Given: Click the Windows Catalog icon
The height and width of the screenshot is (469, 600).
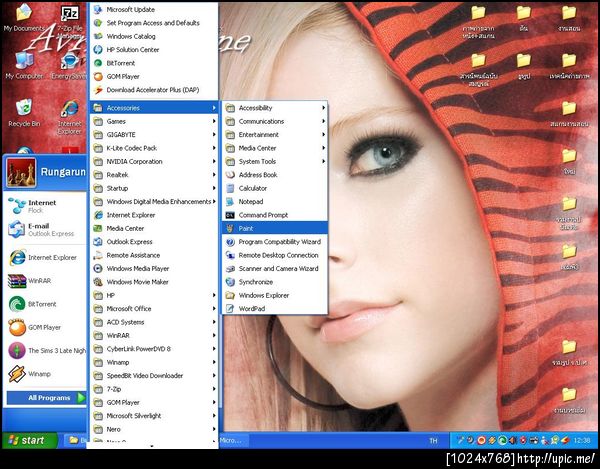Looking at the screenshot, I should click(98, 36).
